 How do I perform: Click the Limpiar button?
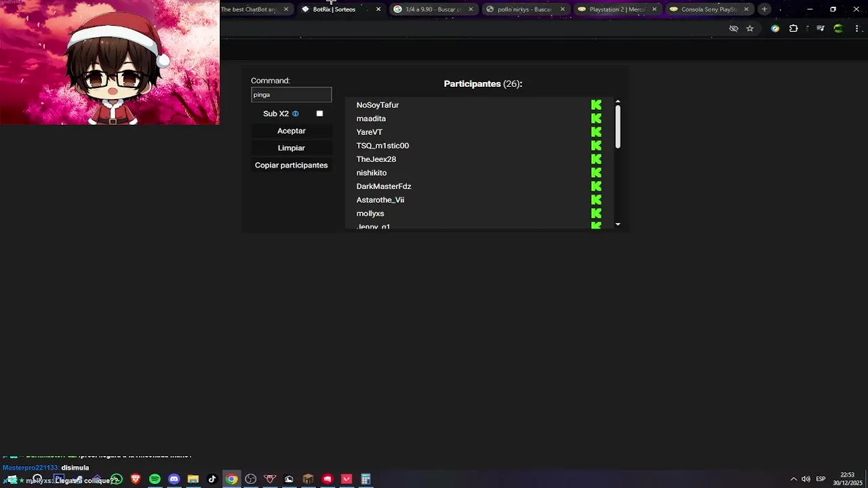292,148
